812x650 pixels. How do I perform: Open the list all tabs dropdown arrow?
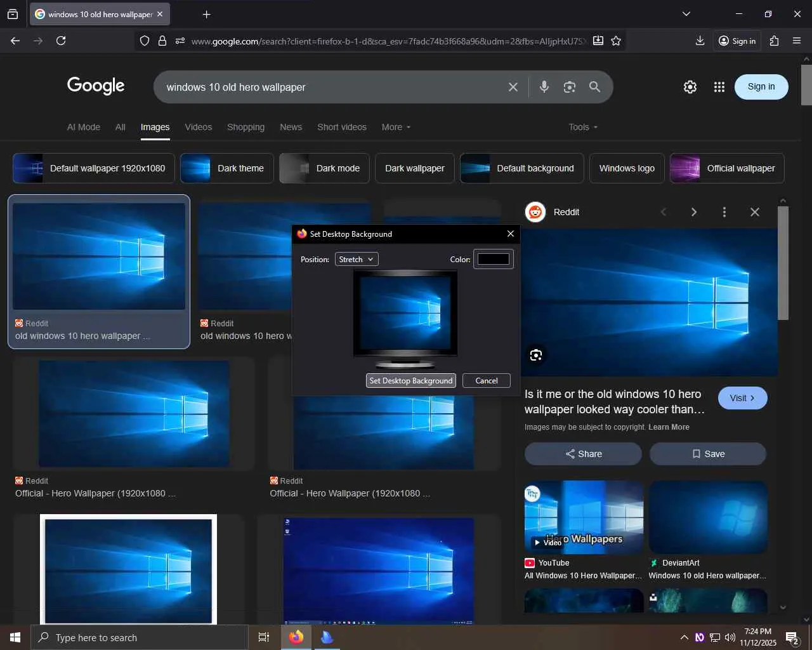click(686, 14)
